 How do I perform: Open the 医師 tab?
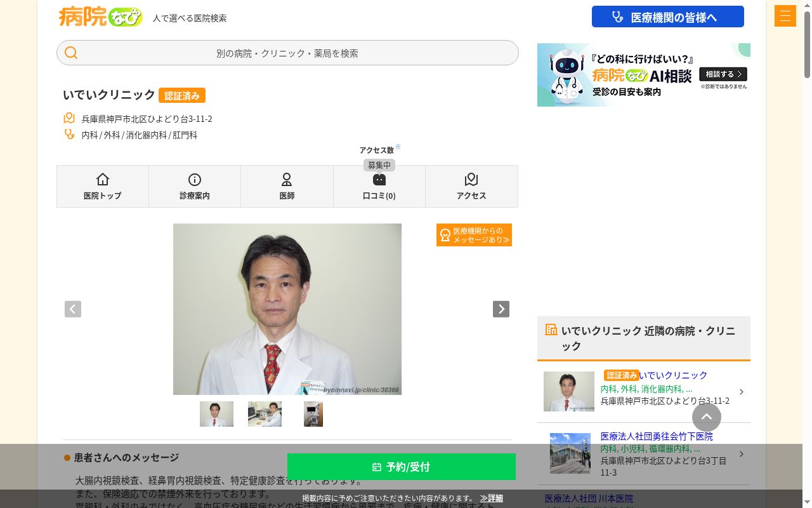coord(287,187)
